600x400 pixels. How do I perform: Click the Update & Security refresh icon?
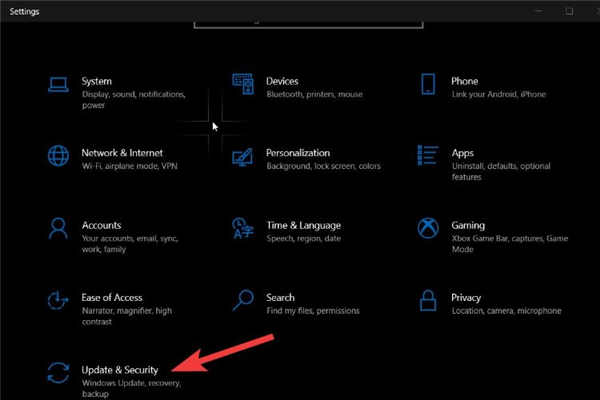[x=58, y=373]
